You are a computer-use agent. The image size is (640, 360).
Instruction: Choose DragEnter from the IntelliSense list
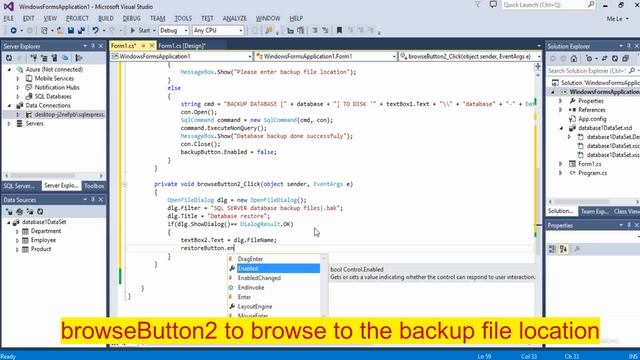tap(274, 259)
